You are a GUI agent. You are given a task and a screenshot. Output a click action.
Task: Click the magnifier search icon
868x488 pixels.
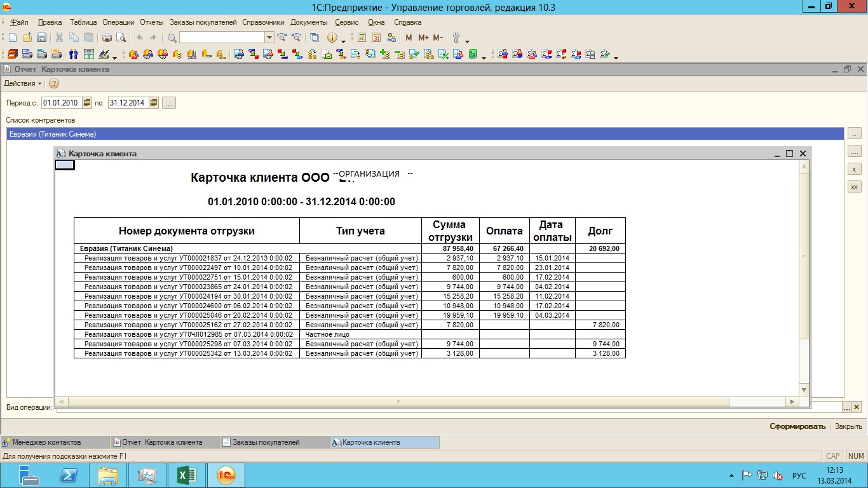click(x=172, y=38)
